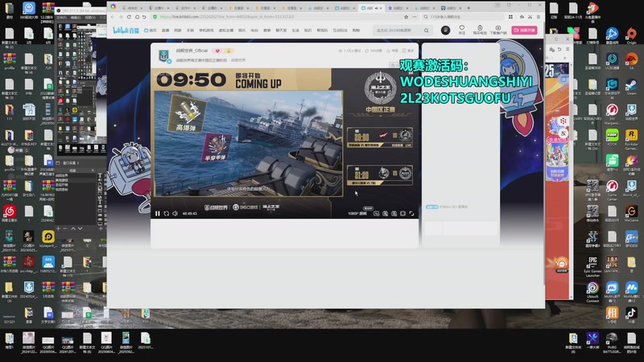Open the 首页 nav item on bilibili
This screenshot has height=362, width=644.
pos(151,31)
